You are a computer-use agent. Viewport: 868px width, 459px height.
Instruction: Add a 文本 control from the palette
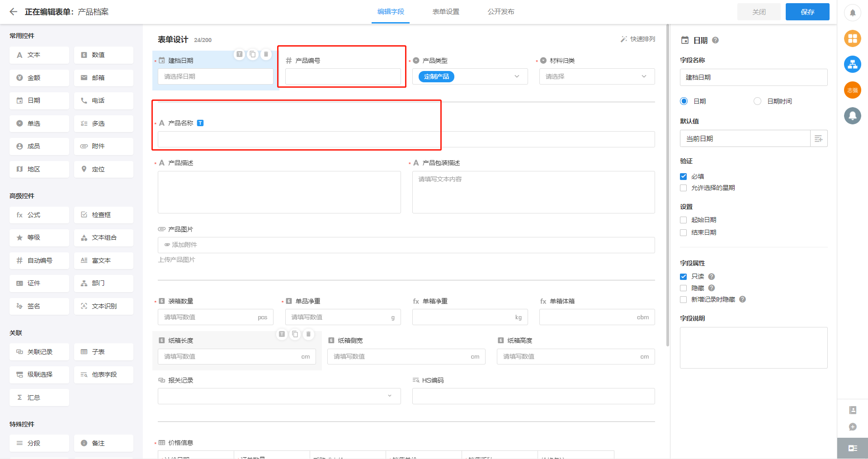[x=39, y=55]
